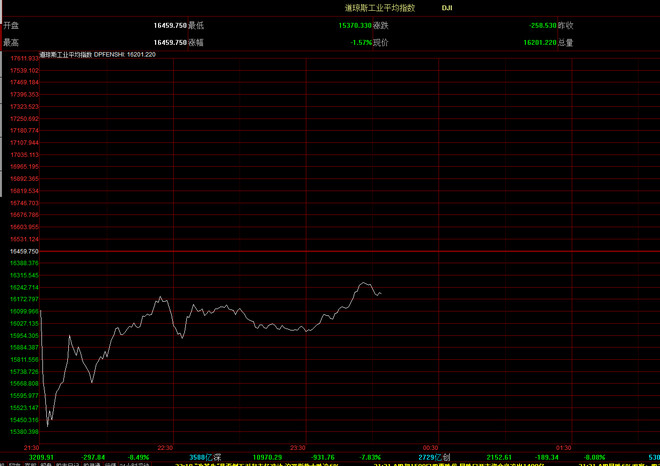Jump to the 00:30 time axis marker

click(430, 448)
